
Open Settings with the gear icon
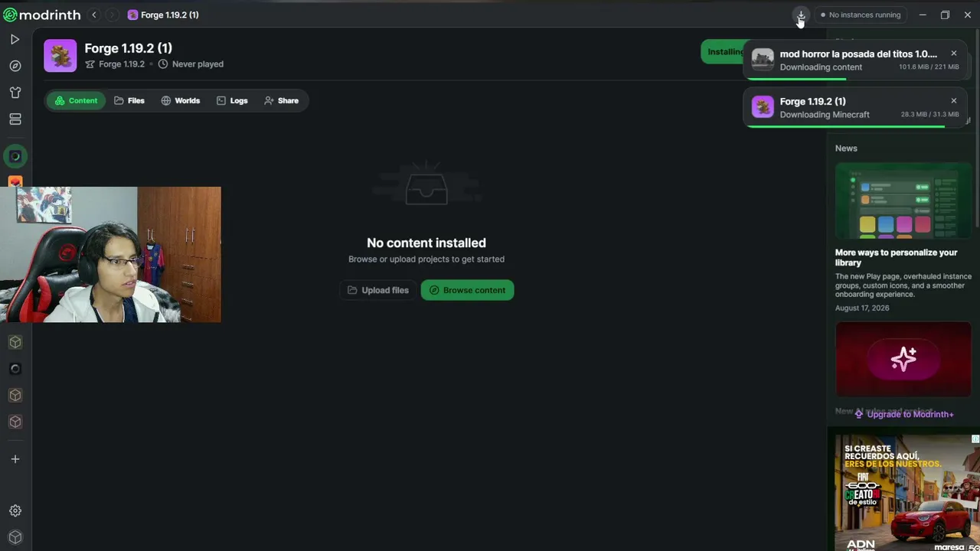pos(15,510)
